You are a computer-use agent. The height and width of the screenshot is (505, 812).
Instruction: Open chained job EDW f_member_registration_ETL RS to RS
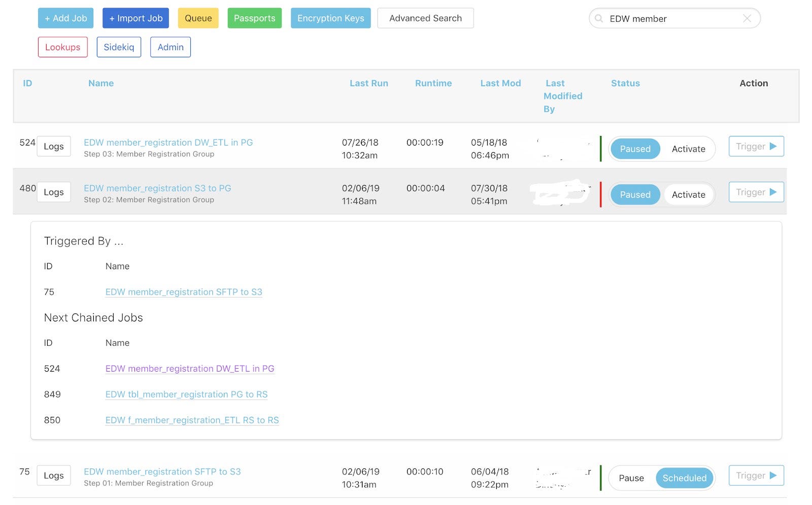tap(192, 420)
